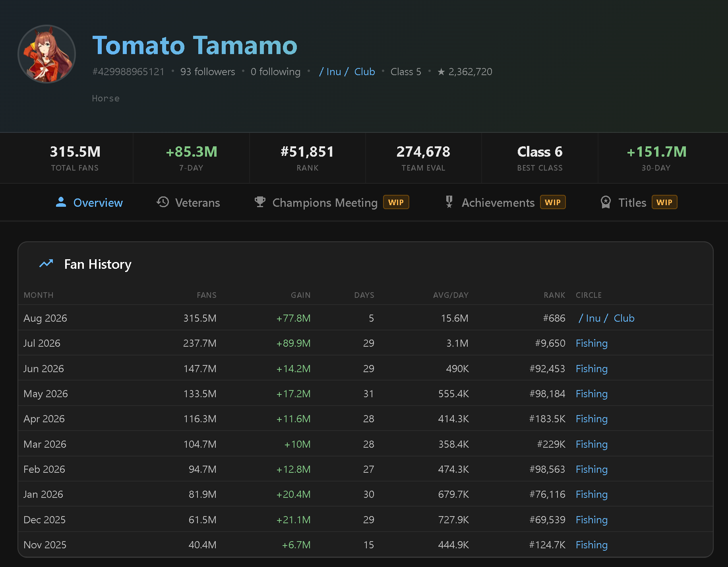This screenshot has width=728, height=567.
Task: Click the Veterans history clock icon
Action: (163, 202)
